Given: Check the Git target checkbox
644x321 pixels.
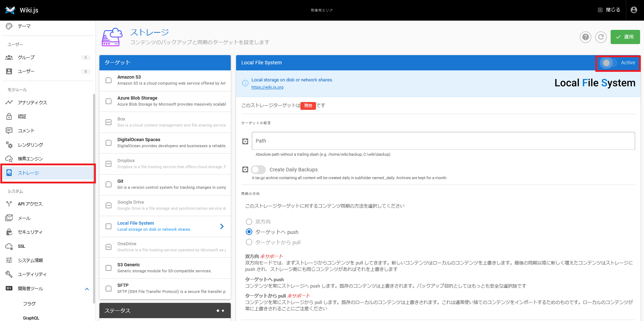Looking at the screenshot, I should (109, 184).
